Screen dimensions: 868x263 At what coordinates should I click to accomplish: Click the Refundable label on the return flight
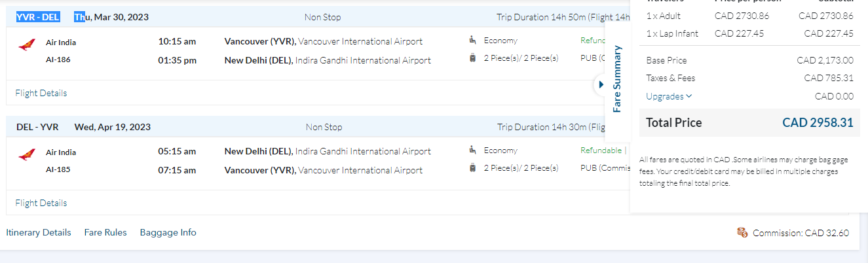[601, 150]
